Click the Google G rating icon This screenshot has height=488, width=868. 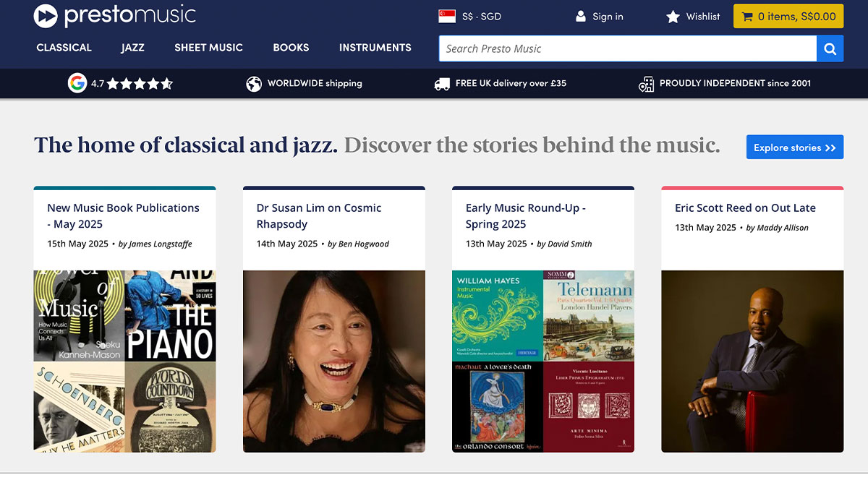pos(77,83)
